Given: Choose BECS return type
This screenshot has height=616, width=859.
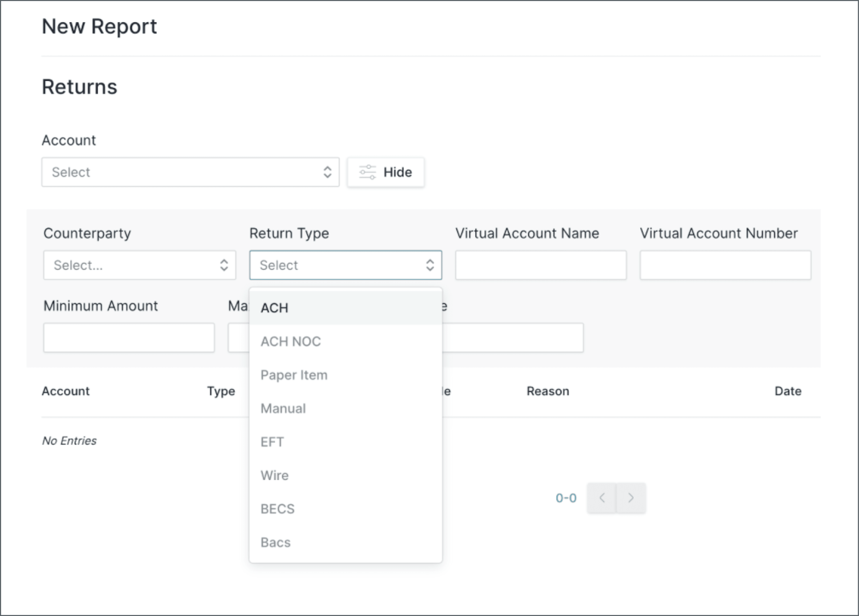Looking at the screenshot, I should point(277,509).
